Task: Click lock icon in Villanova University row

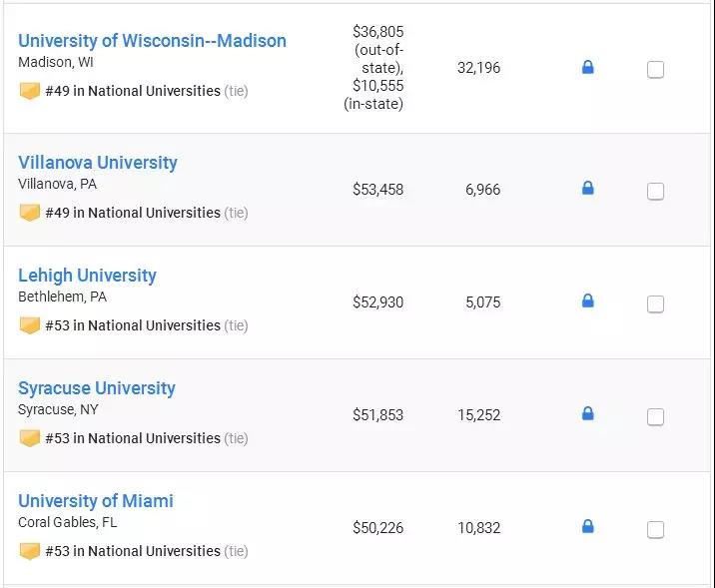Action: [x=587, y=188]
